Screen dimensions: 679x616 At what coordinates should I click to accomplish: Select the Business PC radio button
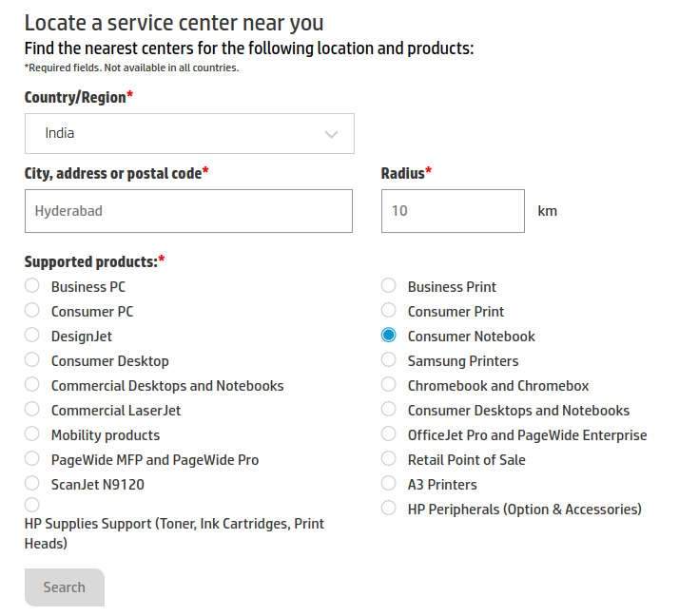click(32, 286)
